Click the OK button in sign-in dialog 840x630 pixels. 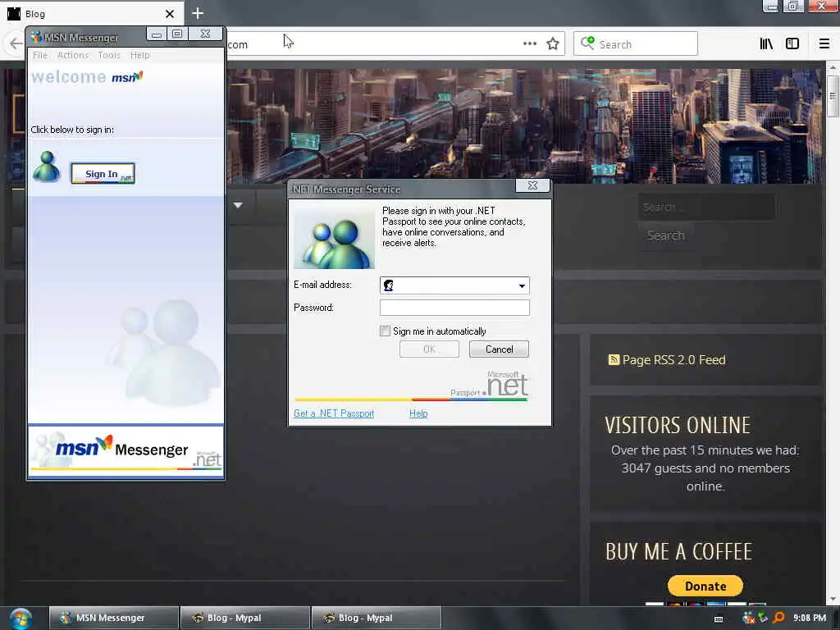coord(429,349)
